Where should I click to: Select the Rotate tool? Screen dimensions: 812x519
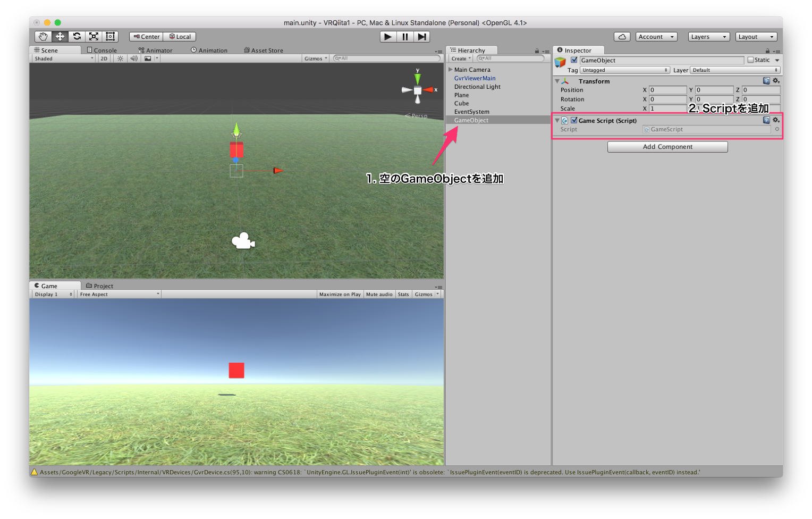pos(76,36)
